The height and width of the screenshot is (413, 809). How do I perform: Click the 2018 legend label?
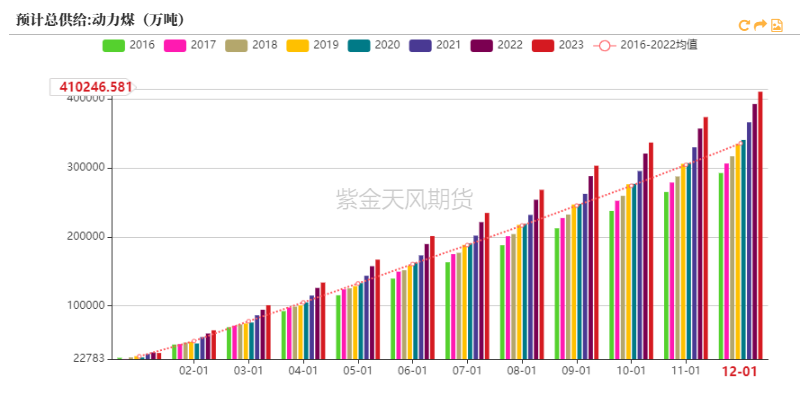(x=265, y=45)
